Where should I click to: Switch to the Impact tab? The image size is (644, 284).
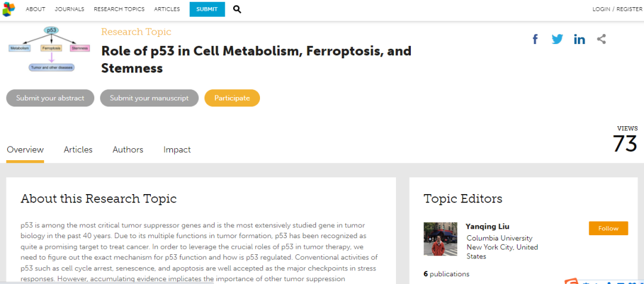pyautogui.click(x=177, y=149)
